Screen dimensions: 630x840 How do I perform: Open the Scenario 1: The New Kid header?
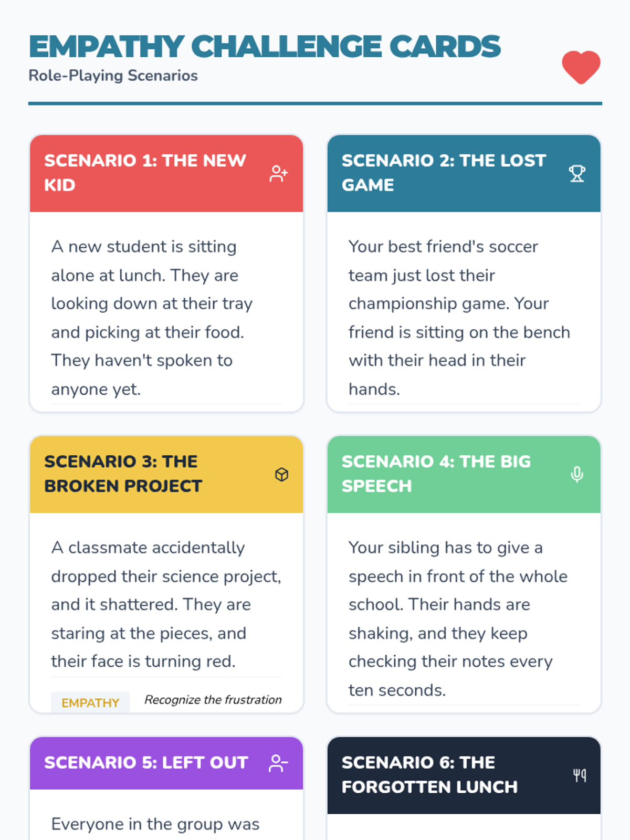pos(145,173)
